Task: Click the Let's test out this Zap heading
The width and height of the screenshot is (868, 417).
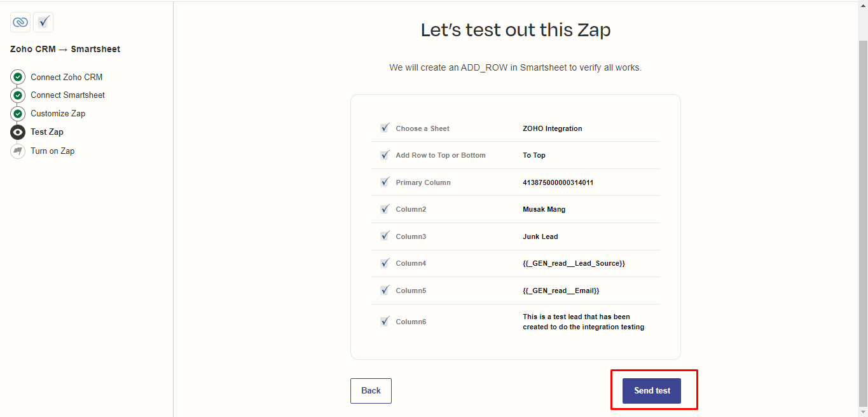Action: (516, 30)
